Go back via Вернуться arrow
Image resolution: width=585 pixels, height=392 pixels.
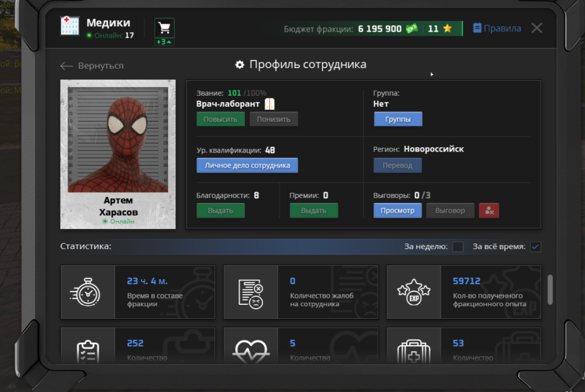[x=92, y=66]
